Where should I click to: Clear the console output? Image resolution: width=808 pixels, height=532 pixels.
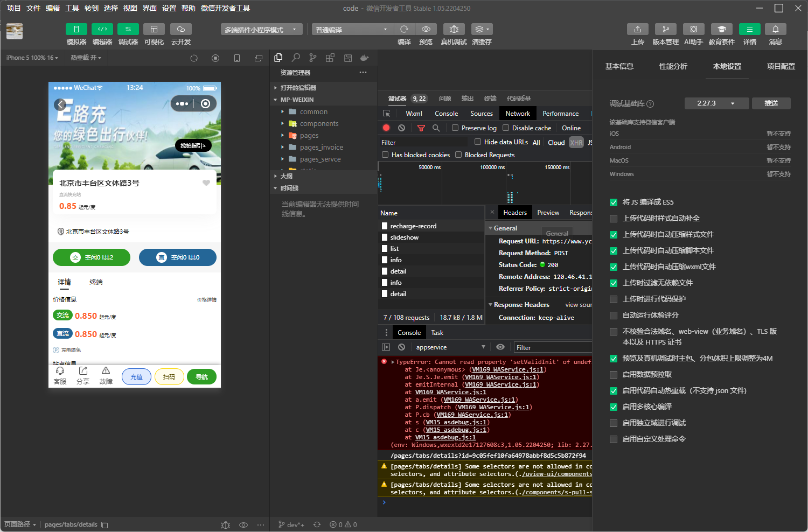pyautogui.click(x=401, y=347)
